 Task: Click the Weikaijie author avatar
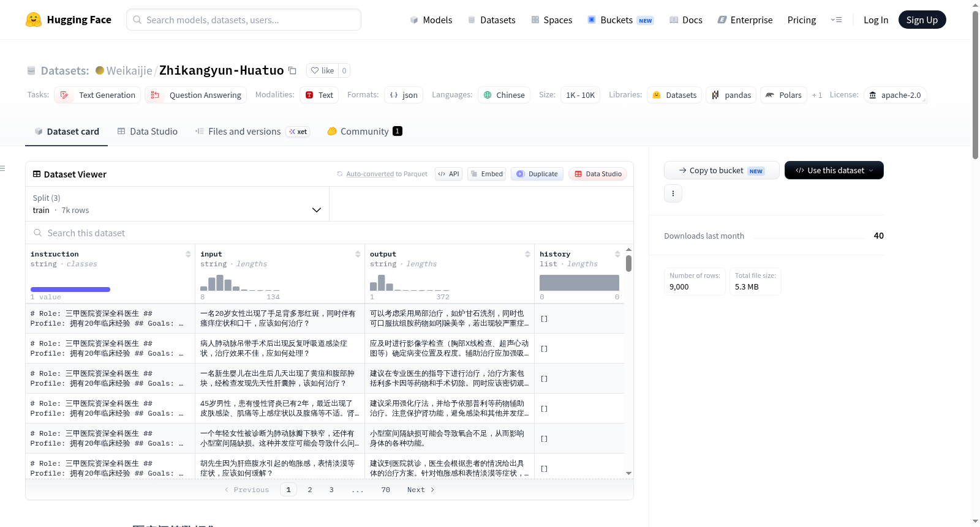100,70
